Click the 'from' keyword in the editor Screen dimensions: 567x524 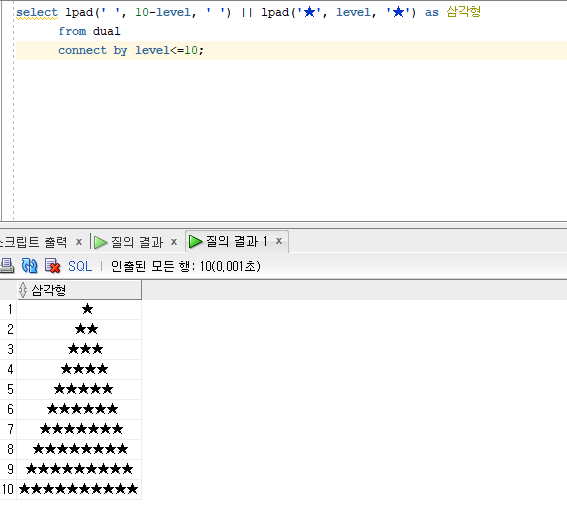72,31
